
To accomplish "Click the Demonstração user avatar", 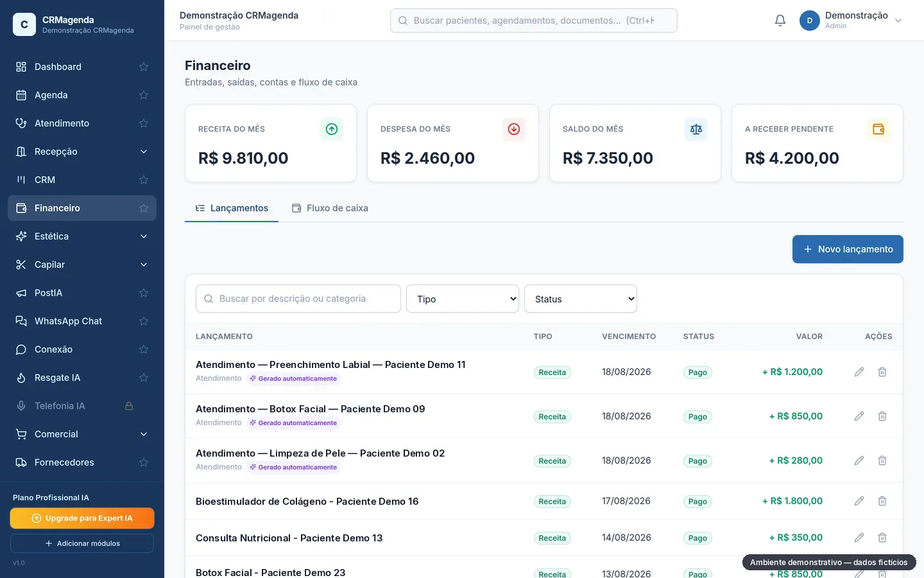I will click(810, 21).
